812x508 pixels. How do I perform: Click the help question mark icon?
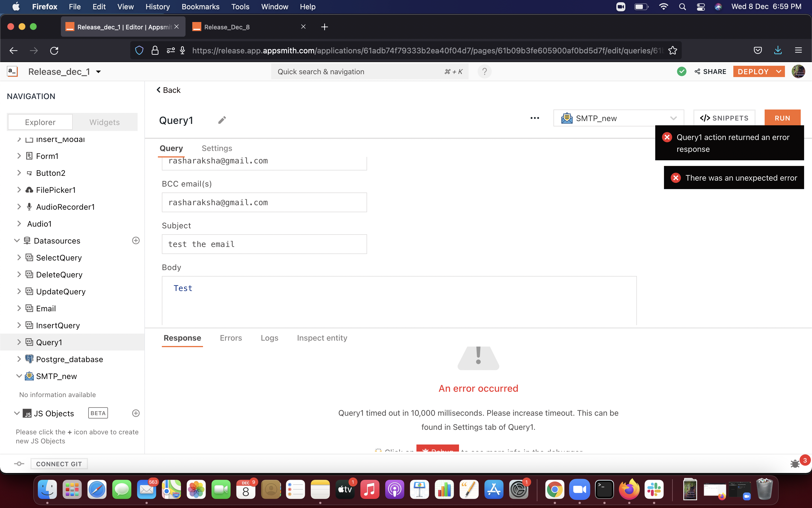tap(484, 72)
